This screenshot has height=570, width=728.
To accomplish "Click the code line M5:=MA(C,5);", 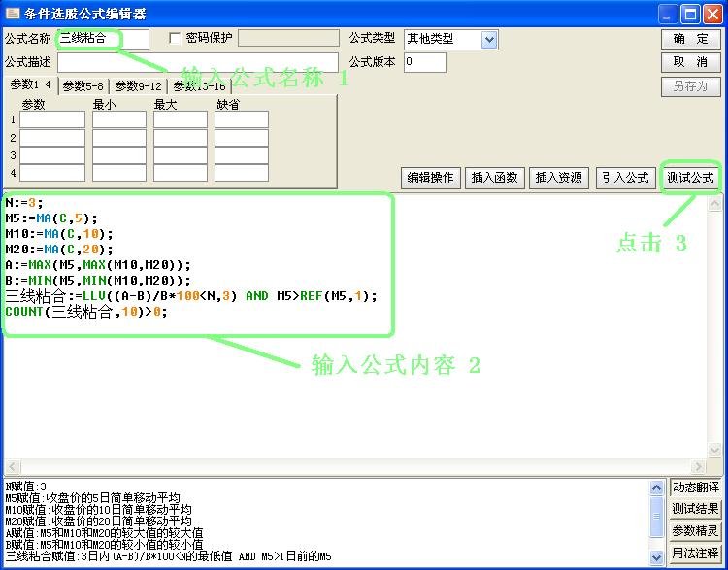I will coord(51,218).
